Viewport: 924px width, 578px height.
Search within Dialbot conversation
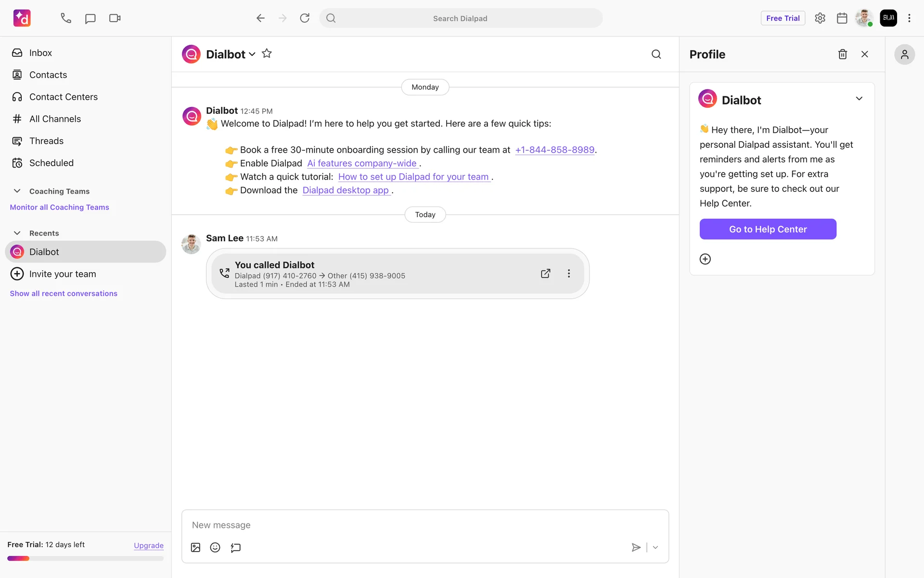(656, 54)
